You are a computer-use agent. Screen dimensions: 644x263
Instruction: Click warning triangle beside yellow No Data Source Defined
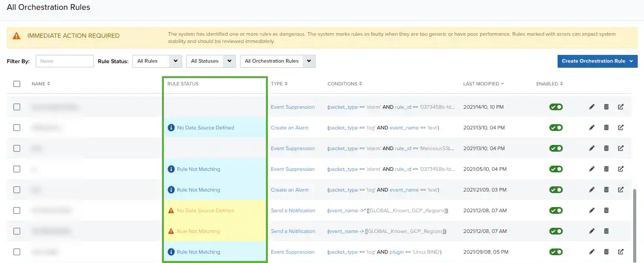[x=171, y=211]
